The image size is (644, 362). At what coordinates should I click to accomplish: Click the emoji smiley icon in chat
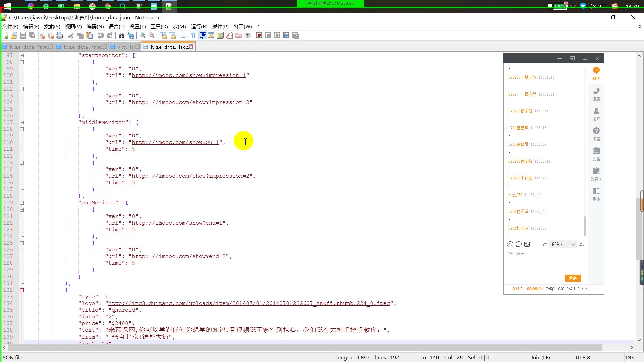click(x=510, y=244)
